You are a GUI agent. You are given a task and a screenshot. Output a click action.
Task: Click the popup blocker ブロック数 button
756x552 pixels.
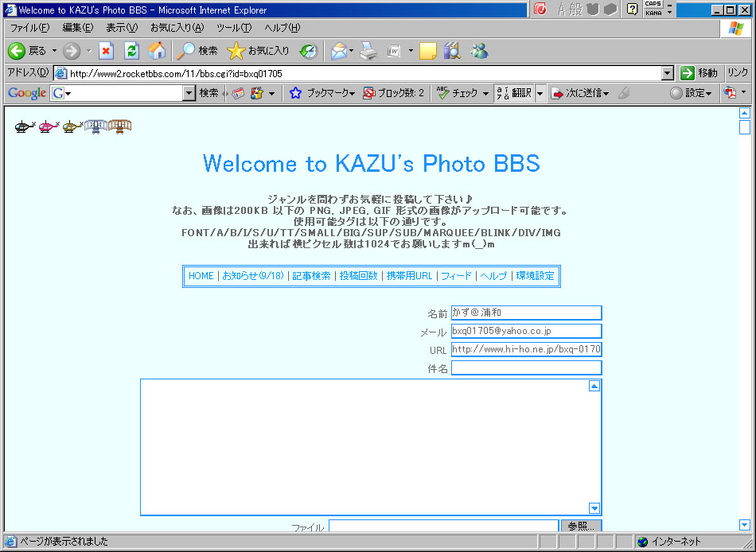point(393,93)
